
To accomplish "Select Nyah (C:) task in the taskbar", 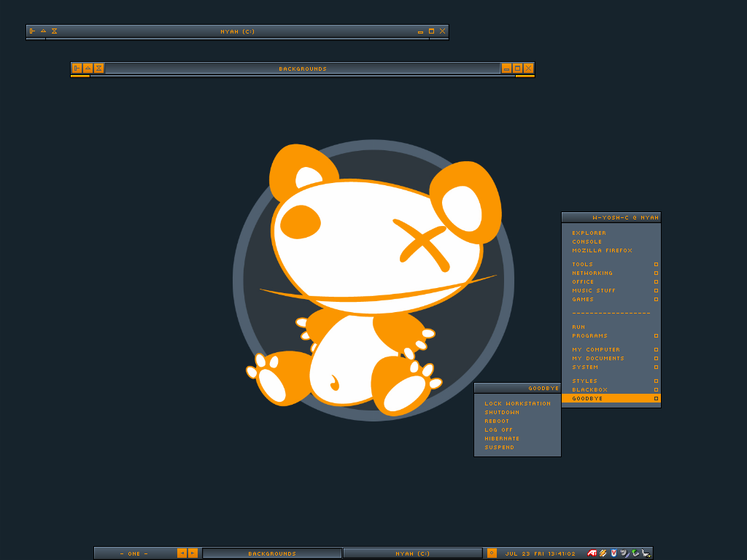I will 413,553.
